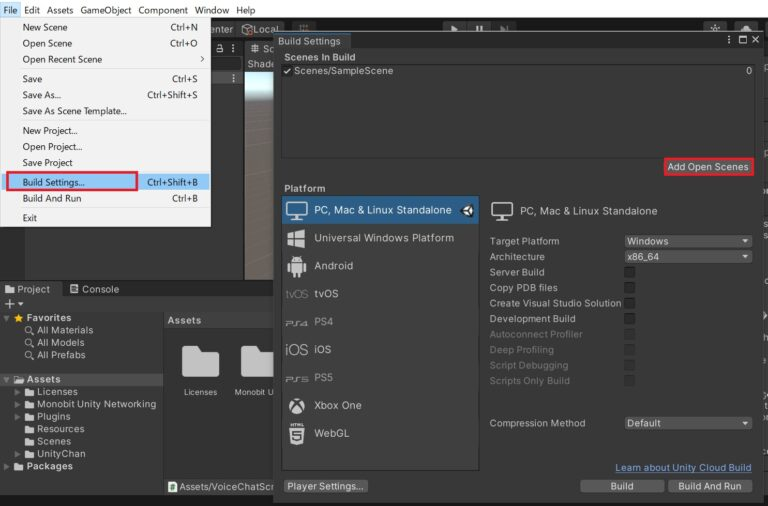Enable the Server Build checkbox

coord(629,272)
